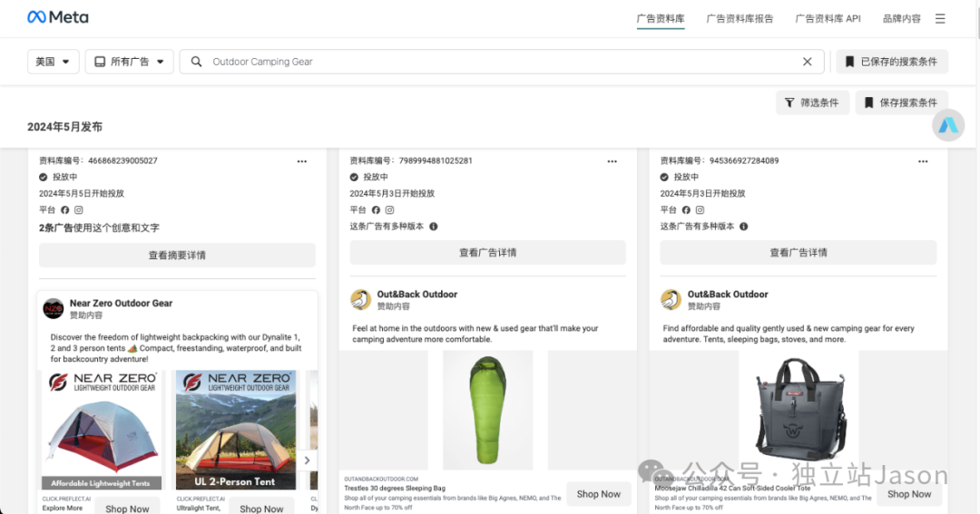980x514 pixels.
Task: Click Facebook icon on ad 945366927284089
Action: [686, 209]
